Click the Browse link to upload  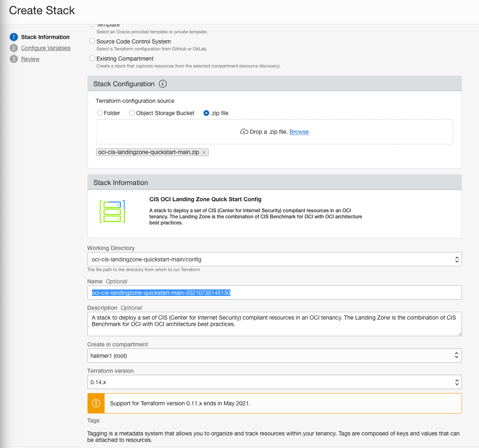point(299,132)
